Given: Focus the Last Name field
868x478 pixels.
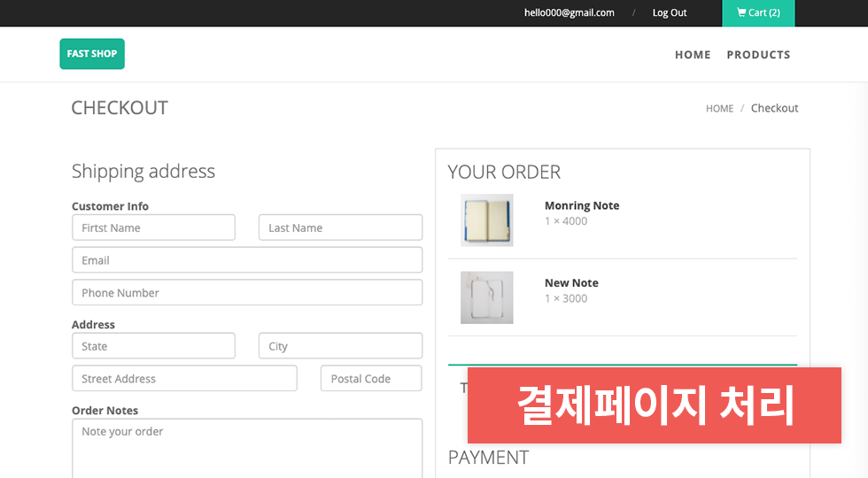Looking at the screenshot, I should tap(340, 227).
